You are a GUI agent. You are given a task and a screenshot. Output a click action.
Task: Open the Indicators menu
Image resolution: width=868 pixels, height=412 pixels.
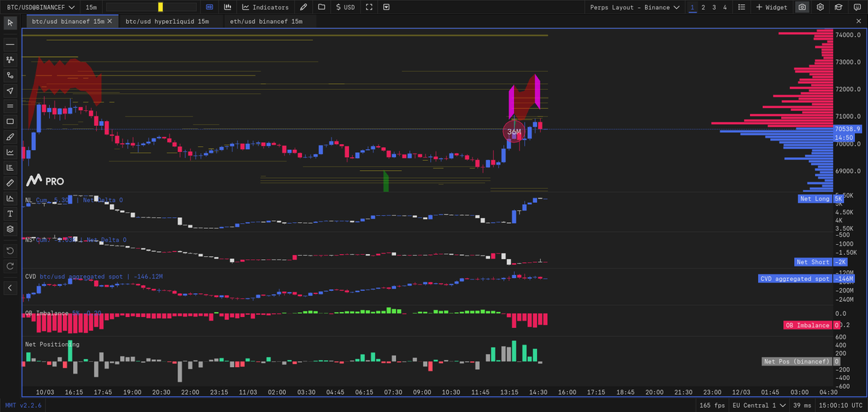(x=266, y=7)
